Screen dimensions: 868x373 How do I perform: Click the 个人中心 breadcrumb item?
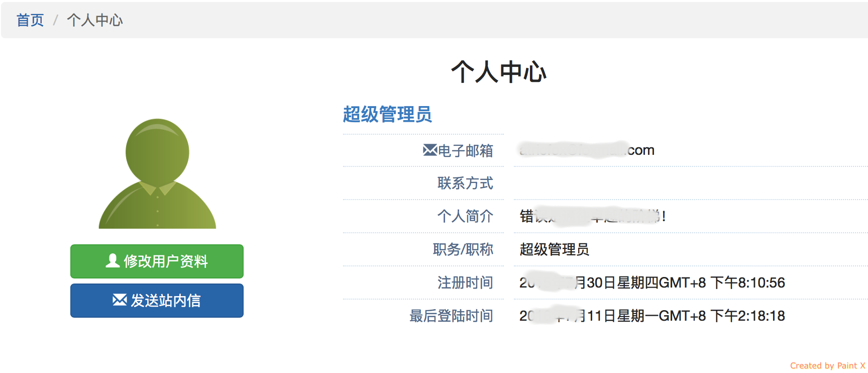pyautogui.click(x=95, y=20)
